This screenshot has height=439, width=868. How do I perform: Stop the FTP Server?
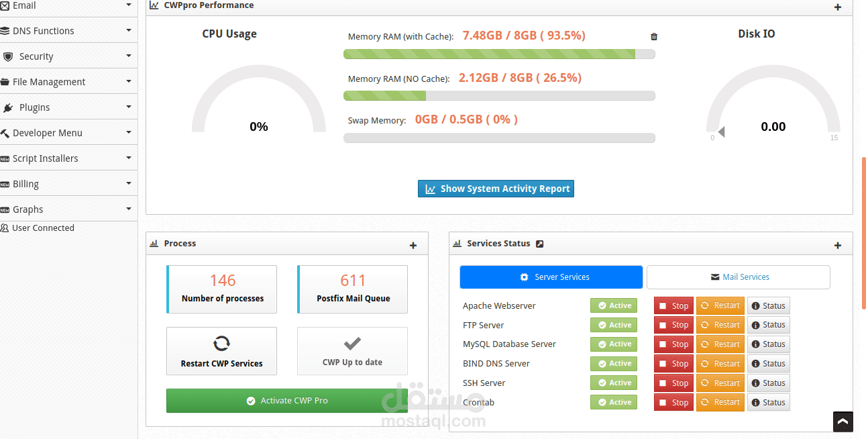pos(673,325)
